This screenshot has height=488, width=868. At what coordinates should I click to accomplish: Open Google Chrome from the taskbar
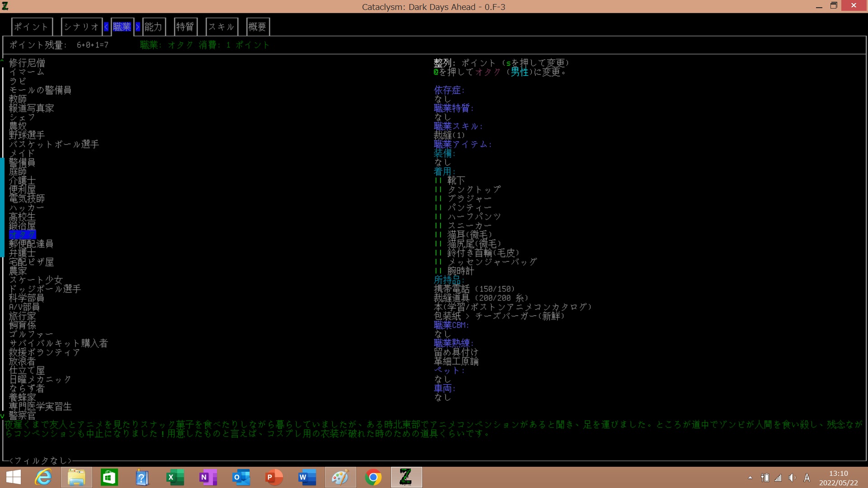tap(373, 477)
